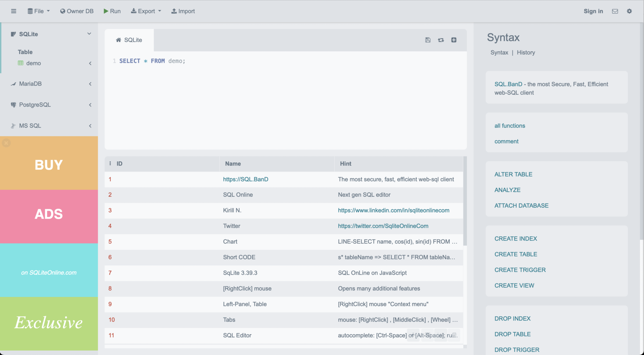The height and width of the screenshot is (355, 644).
Task: Click the Sign in button
Action: pyautogui.click(x=593, y=11)
